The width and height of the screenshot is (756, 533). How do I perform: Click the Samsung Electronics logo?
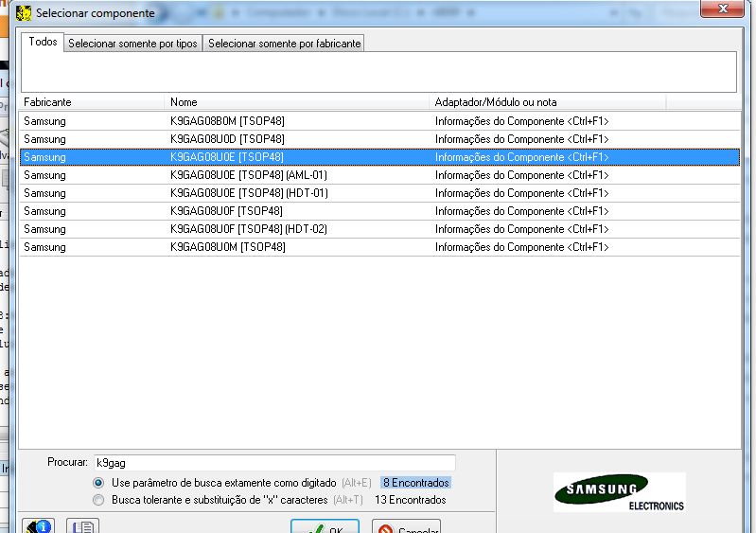(619, 492)
